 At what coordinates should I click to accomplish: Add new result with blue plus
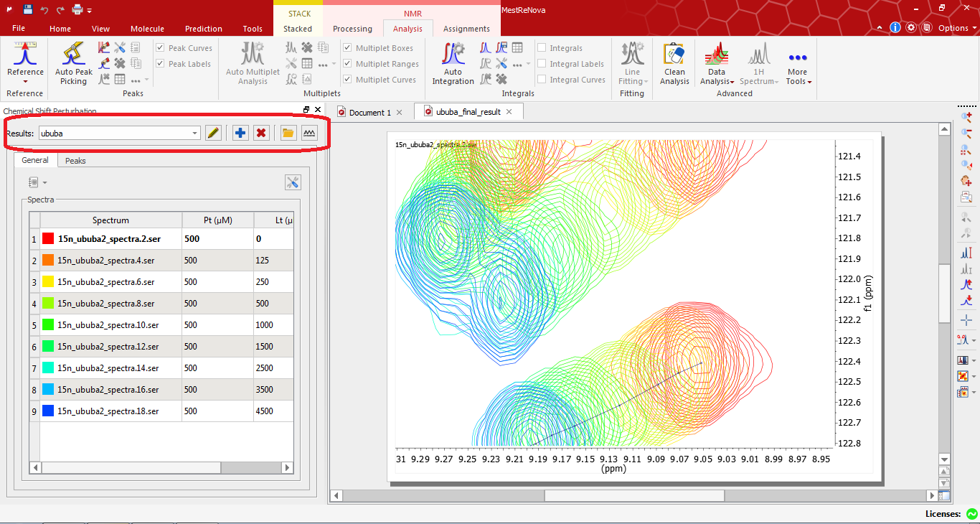[240, 133]
